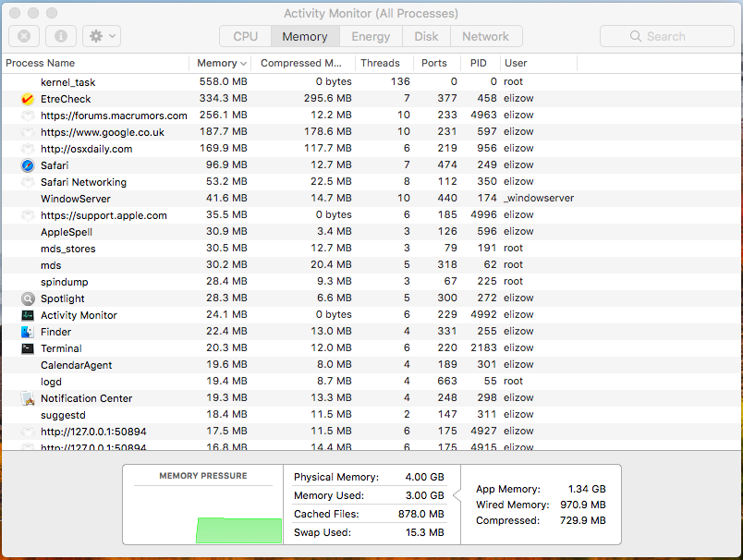
Task: Click Cached Files 878.0 MB value
Action: [x=420, y=514]
